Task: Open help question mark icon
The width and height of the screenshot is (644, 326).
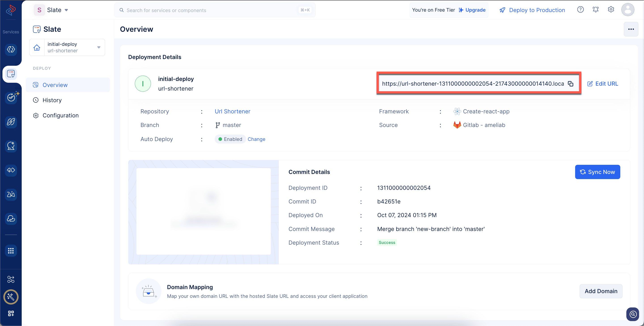Action: coord(580,10)
